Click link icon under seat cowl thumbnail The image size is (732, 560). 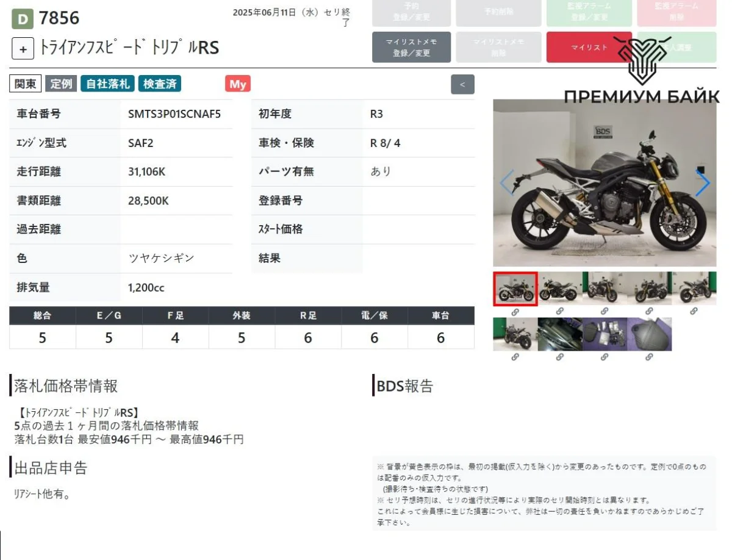[x=649, y=357]
